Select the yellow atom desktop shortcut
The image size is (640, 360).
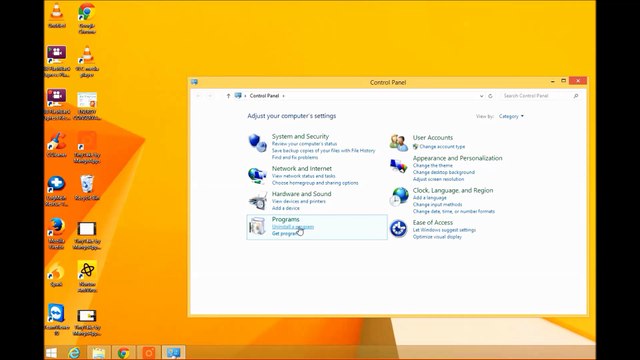click(x=87, y=277)
